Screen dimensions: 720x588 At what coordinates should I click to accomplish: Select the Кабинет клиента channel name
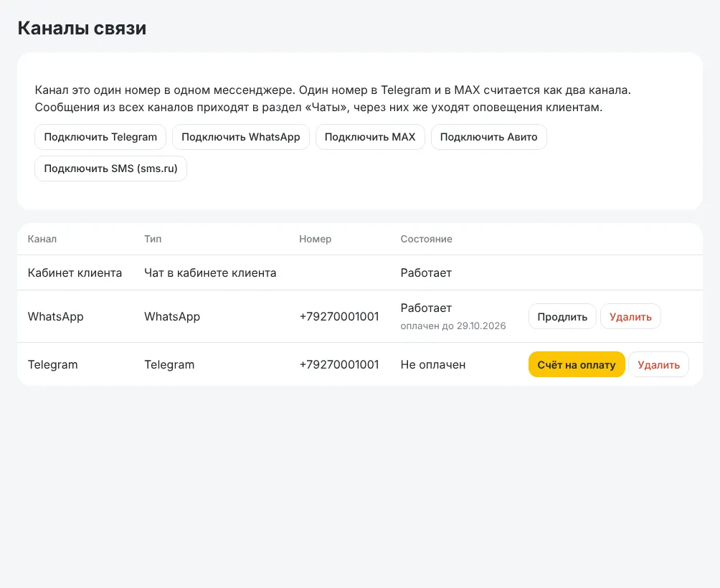click(x=75, y=272)
